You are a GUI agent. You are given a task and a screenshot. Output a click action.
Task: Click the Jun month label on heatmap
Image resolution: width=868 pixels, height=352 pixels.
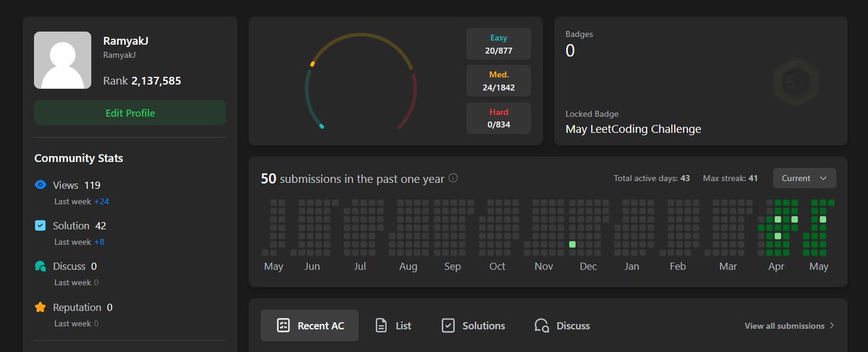tap(312, 267)
